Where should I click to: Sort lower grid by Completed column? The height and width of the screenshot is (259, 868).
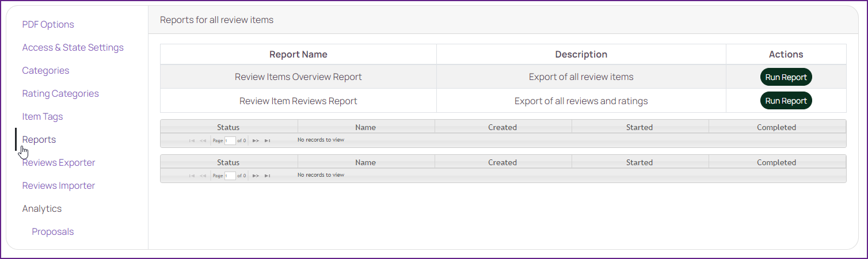[x=776, y=162]
